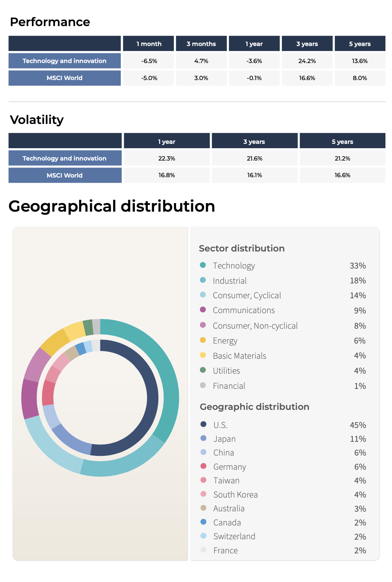The height and width of the screenshot is (582, 392).
Task: Select the South Korea legend entry
Action: [283, 495]
